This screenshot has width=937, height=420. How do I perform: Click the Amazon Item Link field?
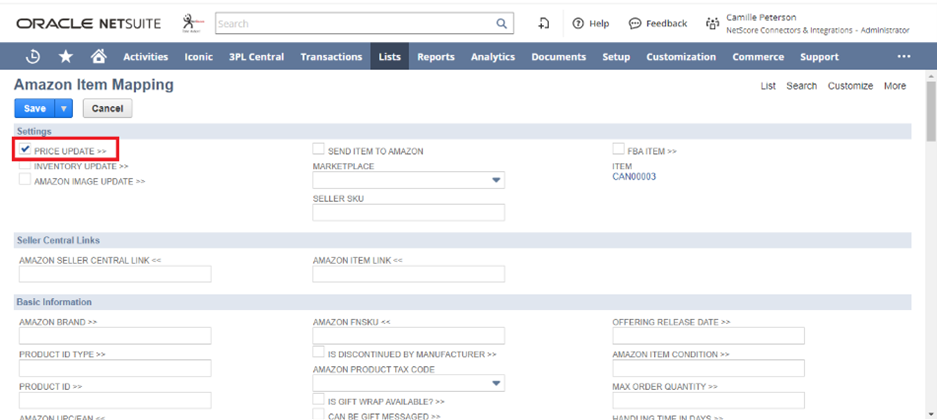[x=409, y=274]
